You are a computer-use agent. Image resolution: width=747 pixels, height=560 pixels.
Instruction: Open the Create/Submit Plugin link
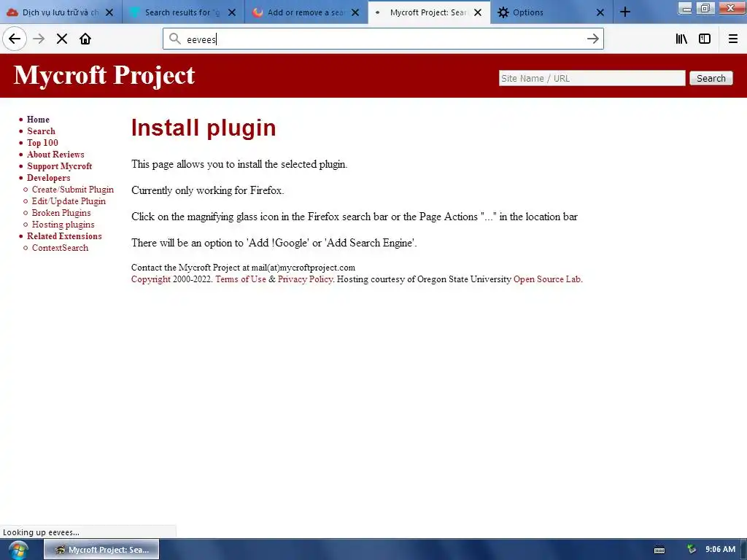[x=73, y=190]
